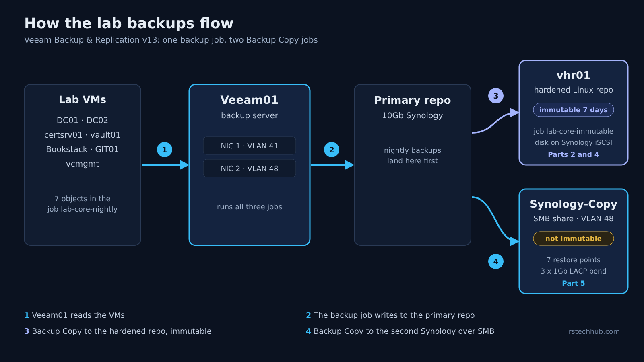Click the 'Primary repo' heading
This screenshot has height=362, width=644.
pyautogui.click(x=413, y=100)
